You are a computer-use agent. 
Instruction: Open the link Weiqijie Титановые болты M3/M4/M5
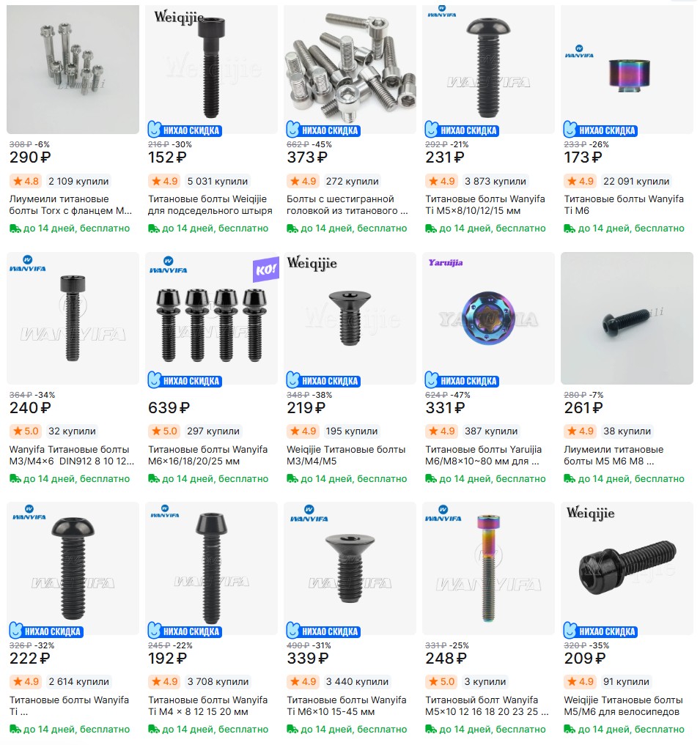tap(346, 455)
